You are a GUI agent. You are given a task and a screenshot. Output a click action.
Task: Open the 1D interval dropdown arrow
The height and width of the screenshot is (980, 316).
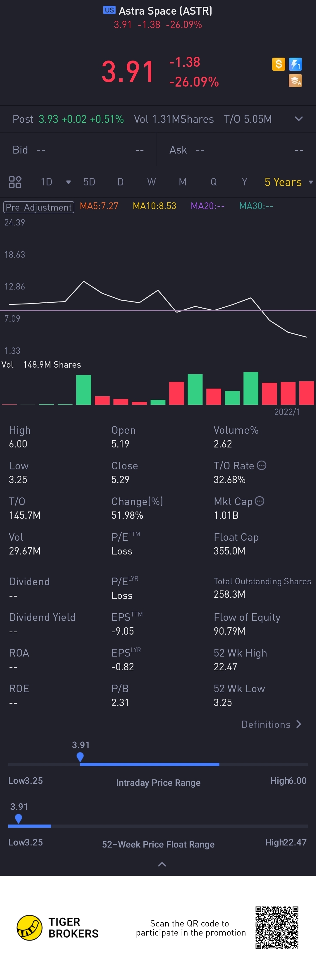pos(68,182)
